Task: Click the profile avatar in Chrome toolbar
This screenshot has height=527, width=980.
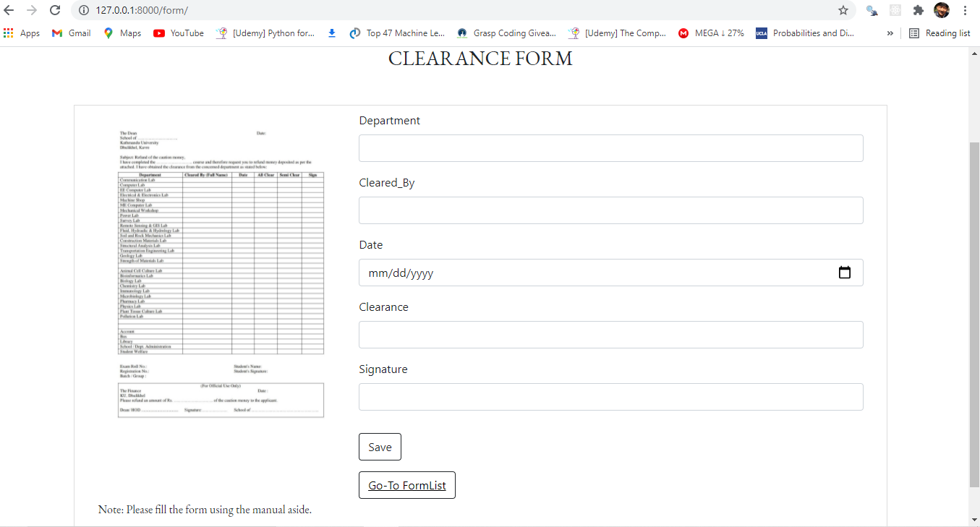Action: coord(941,10)
